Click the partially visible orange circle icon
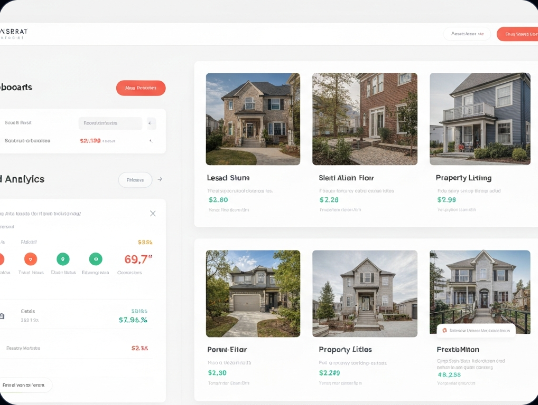538x405 pixels. click(1, 259)
